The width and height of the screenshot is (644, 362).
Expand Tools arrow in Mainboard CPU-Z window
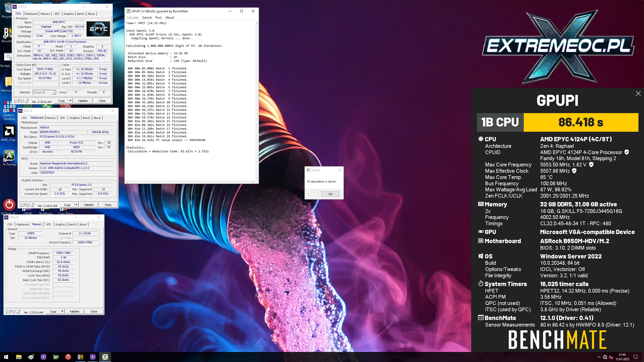pos(76,205)
